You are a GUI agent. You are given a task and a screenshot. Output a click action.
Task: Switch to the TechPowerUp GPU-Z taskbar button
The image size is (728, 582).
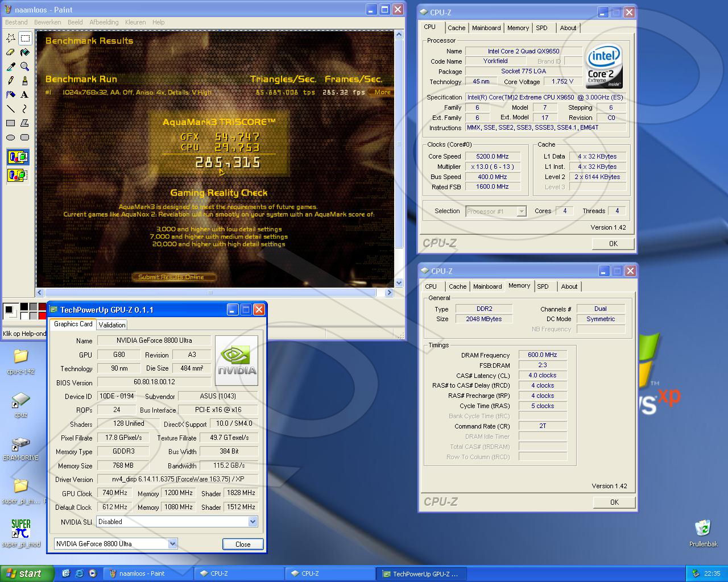423,573
